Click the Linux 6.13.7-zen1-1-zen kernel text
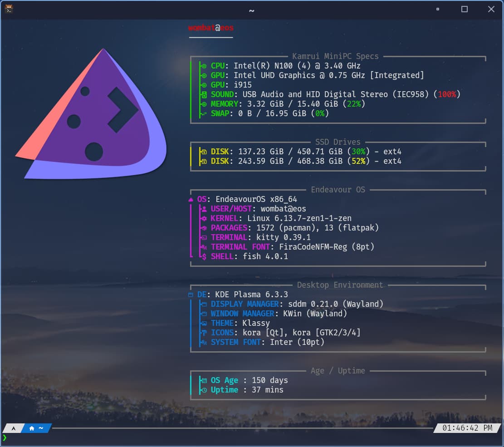The height and width of the screenshot is (447, 504). point(299,219)
